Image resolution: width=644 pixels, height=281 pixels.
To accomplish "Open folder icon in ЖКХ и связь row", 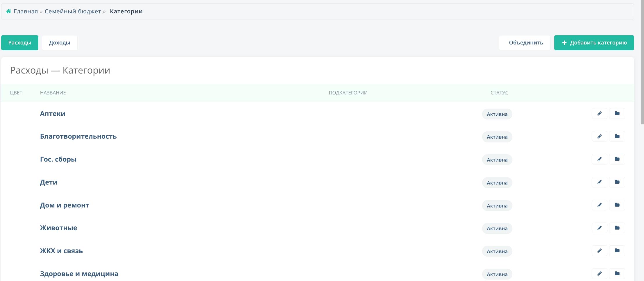I will [617, 251].
